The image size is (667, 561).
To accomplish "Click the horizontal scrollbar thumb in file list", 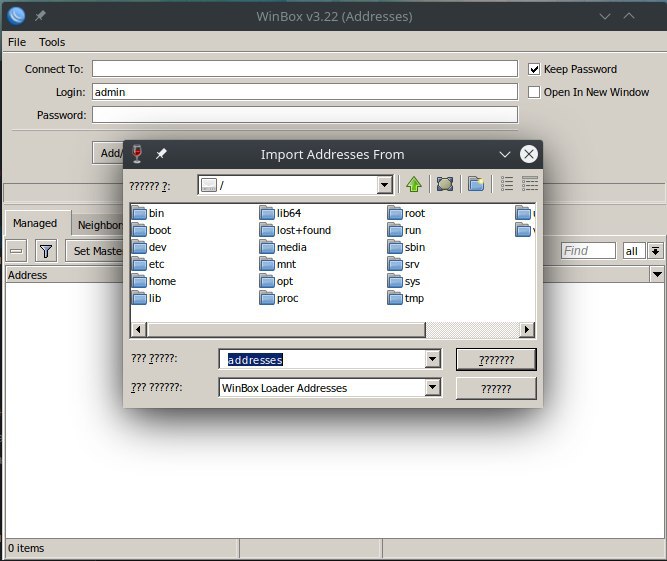I will (x=286, y=329).
